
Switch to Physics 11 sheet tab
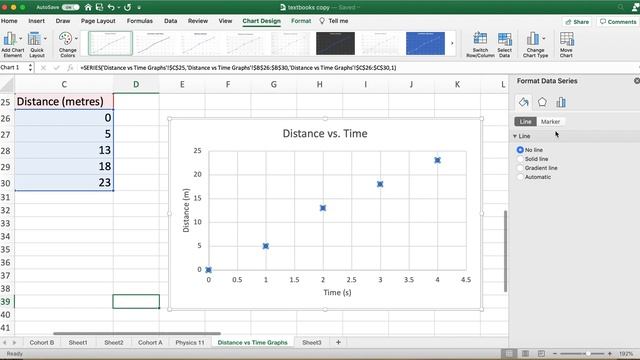point(189,342)
